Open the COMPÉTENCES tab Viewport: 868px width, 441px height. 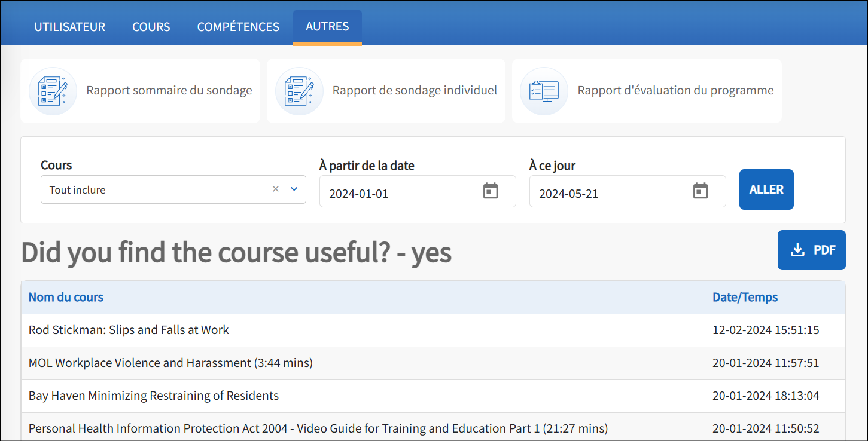238,26
